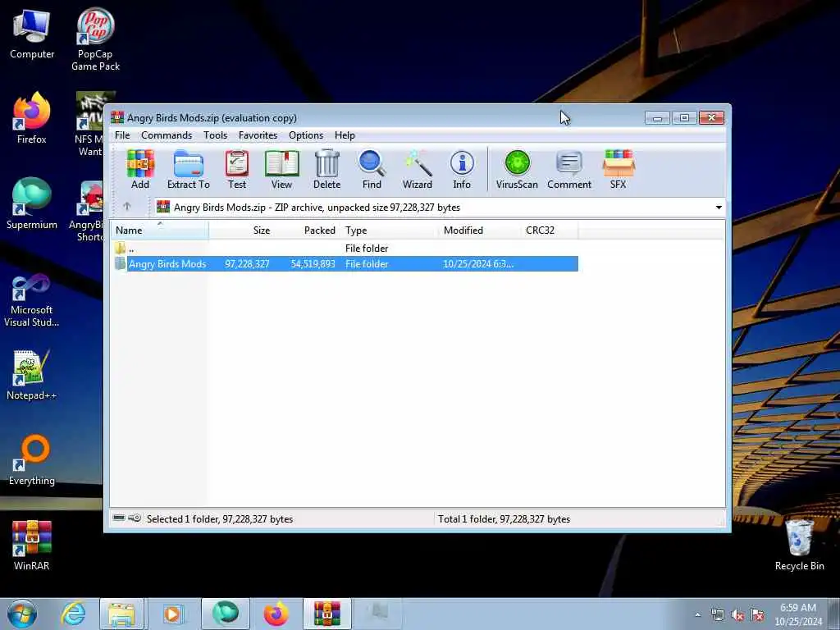840x630 pixels.
Task: Click muted volume tray icon
Action: tap(737, 615)
